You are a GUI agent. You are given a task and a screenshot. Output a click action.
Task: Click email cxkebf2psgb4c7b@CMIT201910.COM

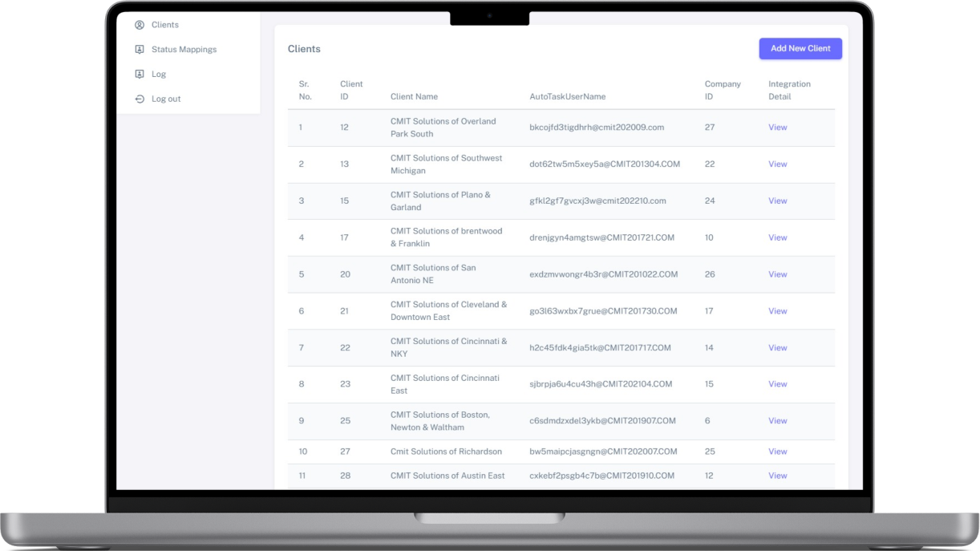[x=602, y=476]
